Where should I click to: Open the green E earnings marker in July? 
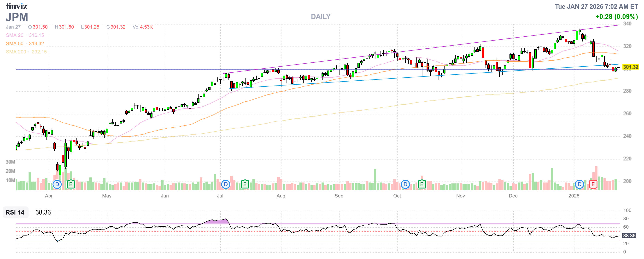tap(245, 185)
